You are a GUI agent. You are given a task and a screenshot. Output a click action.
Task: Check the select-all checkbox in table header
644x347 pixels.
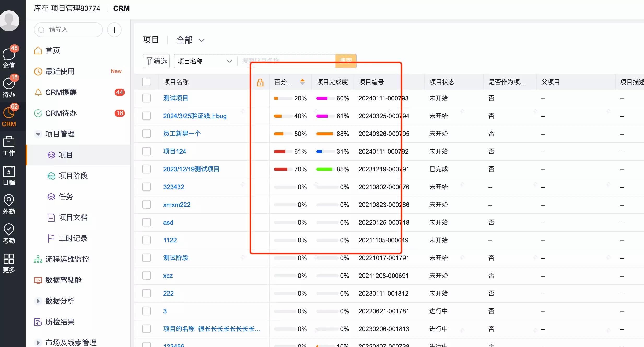pos(147,82)
